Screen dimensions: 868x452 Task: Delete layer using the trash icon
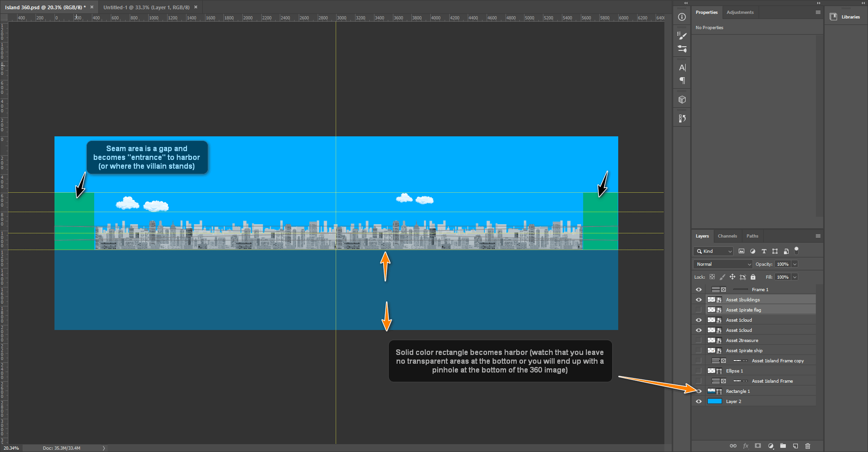click(808, 446)
